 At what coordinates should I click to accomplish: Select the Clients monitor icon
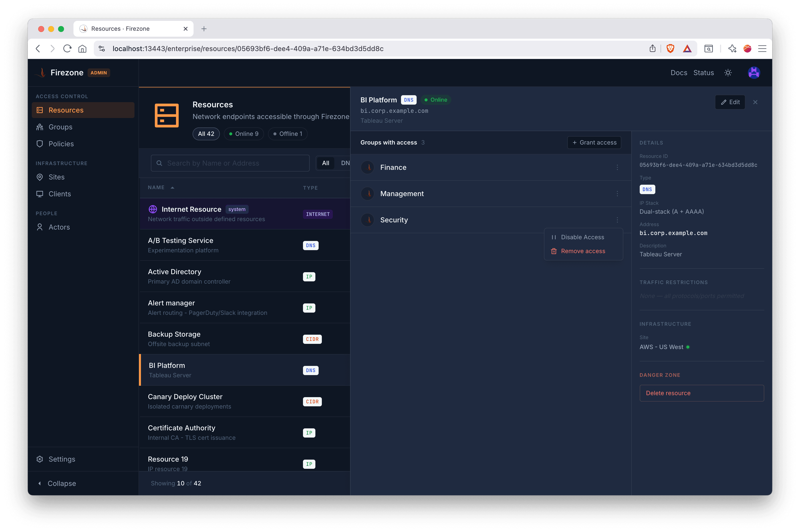tap(40, 194)
